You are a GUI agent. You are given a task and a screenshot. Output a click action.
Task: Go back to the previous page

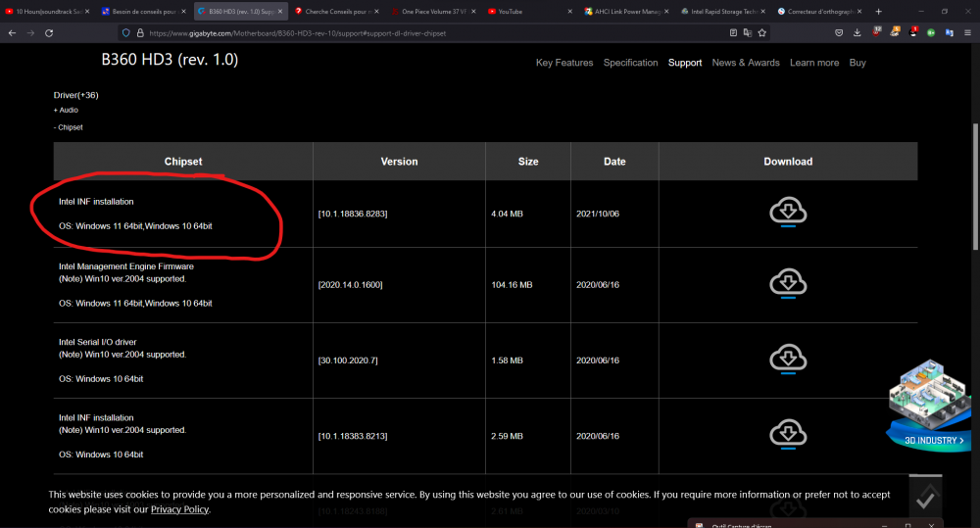[13, 33]
